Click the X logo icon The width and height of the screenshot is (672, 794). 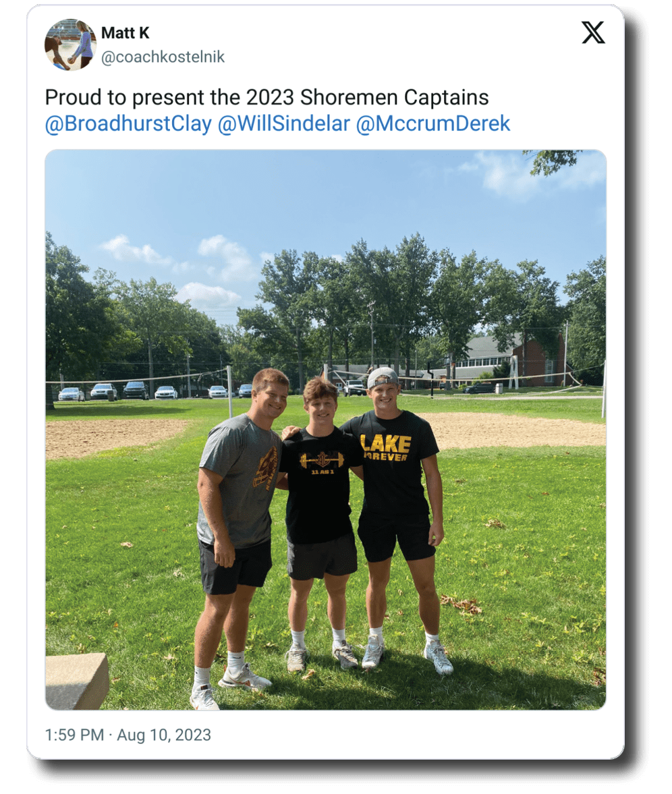593,32
